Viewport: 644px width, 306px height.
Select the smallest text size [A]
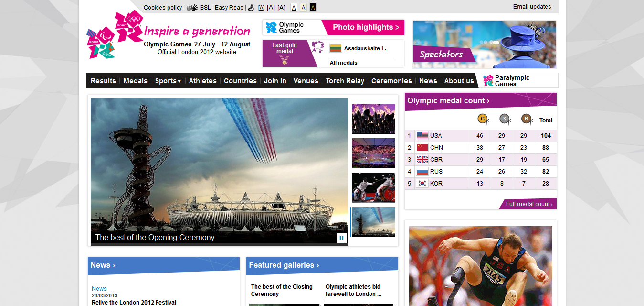tap(261, 8)
